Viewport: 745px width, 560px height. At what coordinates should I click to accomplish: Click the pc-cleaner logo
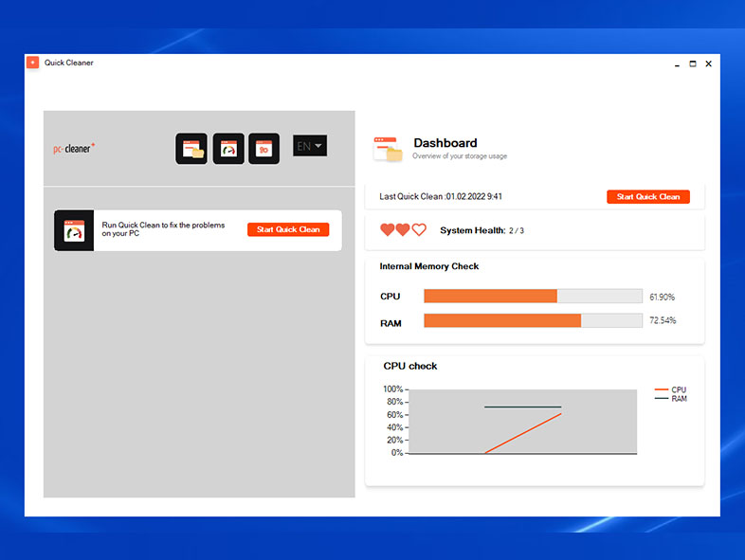(74, 149)
